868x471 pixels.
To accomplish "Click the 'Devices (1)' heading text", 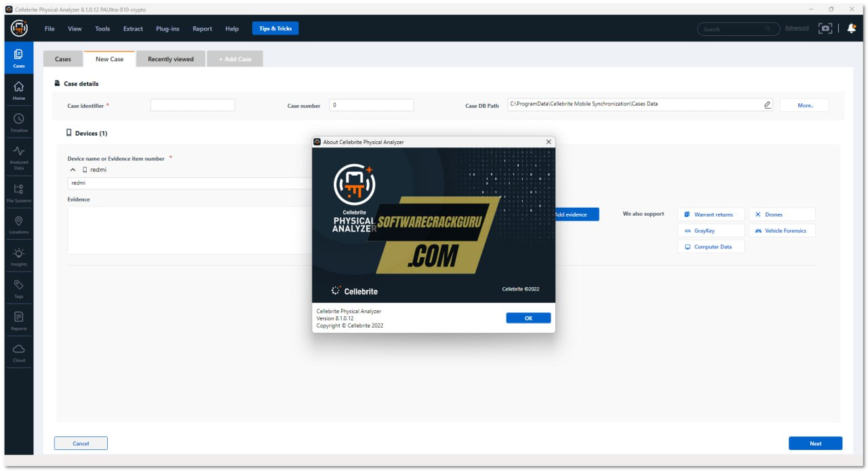I will point(91,134).
